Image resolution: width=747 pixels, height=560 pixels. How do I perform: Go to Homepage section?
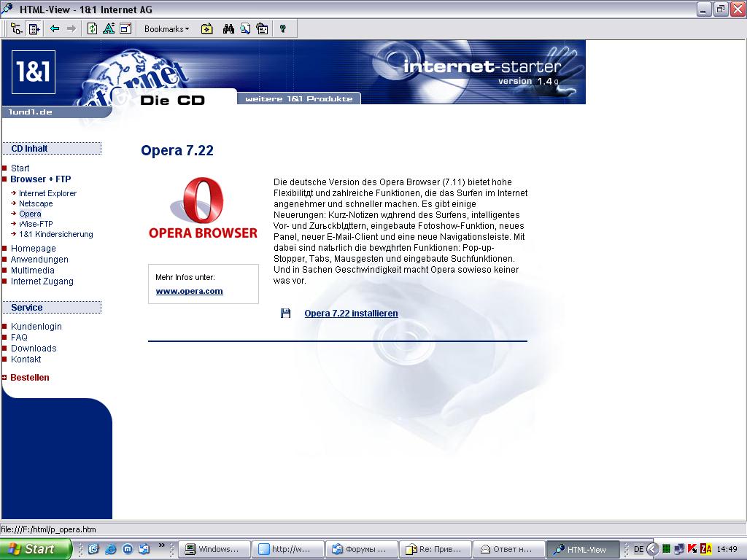click(34, 249)
